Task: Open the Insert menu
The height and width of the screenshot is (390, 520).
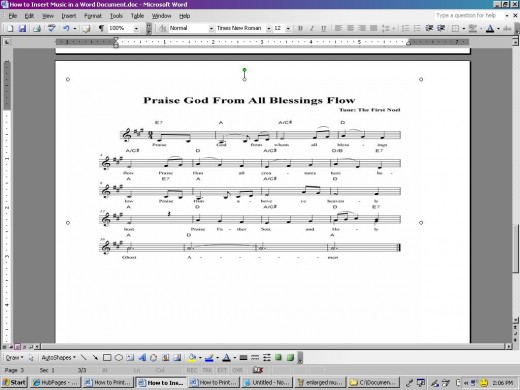Action: [69, 16]
